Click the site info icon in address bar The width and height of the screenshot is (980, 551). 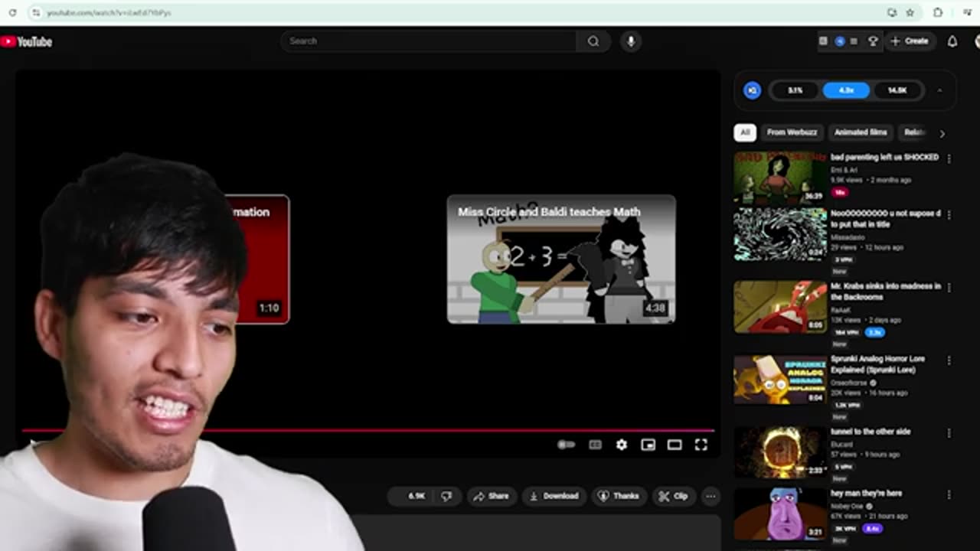pyautogui.click(x=35, y=12)
